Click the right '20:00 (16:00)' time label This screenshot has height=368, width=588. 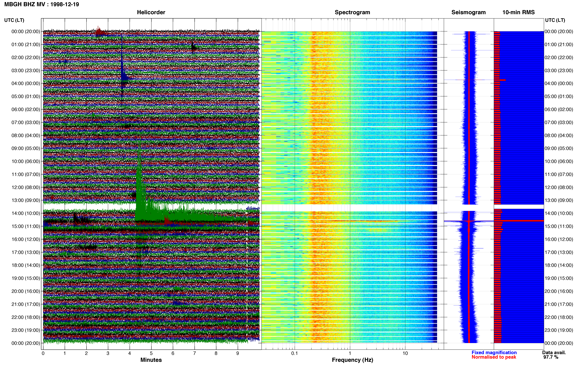tap(559, 291)
